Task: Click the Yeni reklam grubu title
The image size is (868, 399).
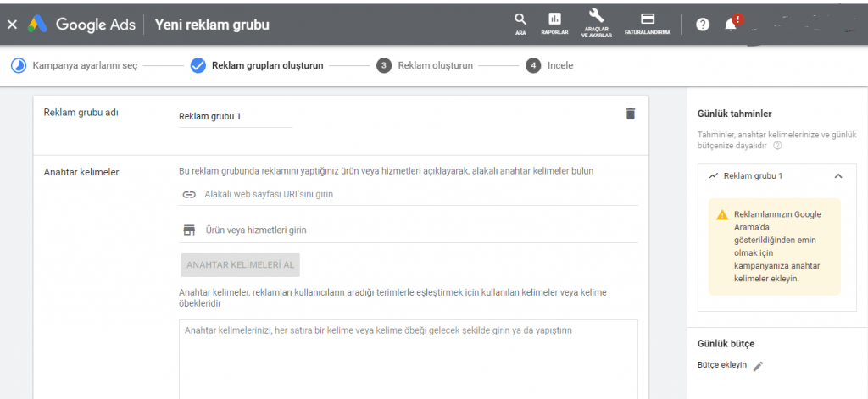Action: (x=212, y=25)
